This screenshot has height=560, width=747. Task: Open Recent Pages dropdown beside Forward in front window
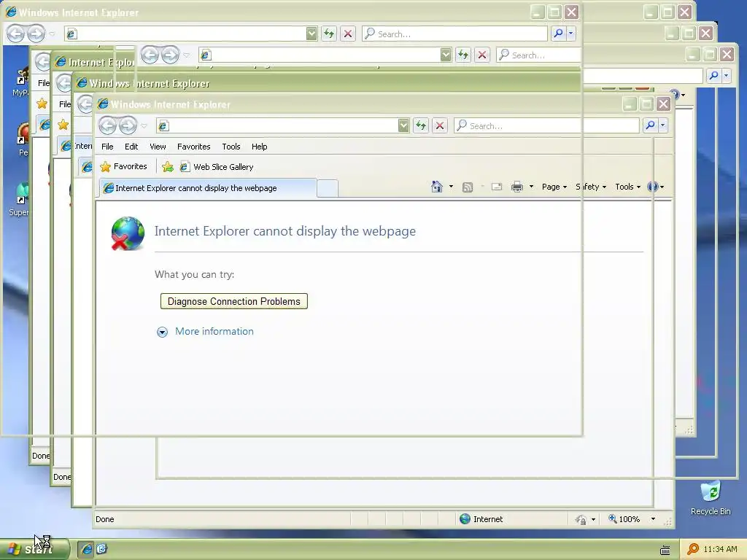(144, 126)
